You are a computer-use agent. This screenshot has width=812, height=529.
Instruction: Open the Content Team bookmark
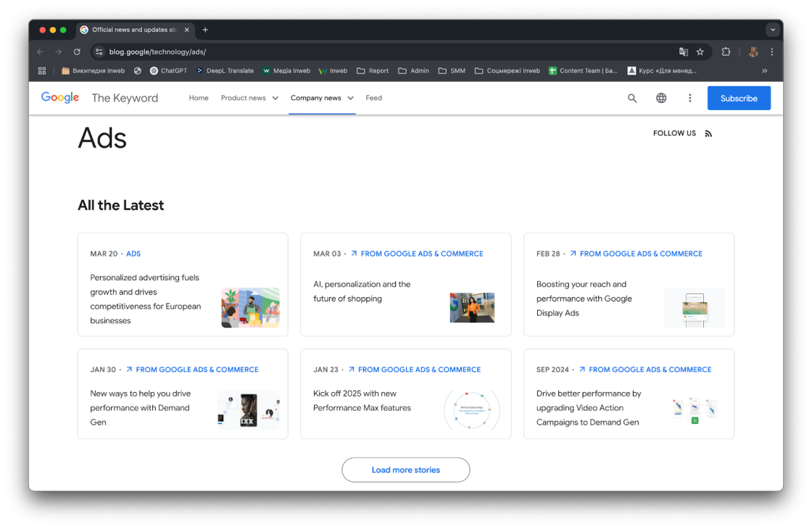coord(583,71)
